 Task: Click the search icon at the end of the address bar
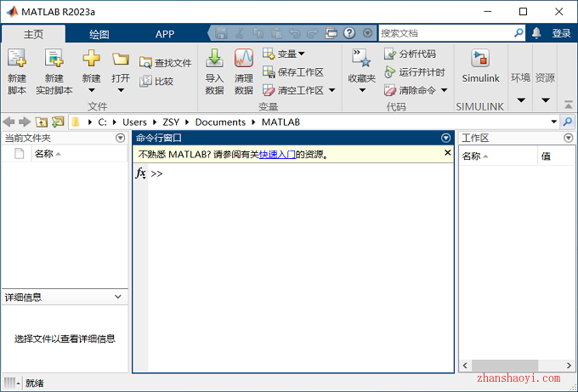(x=568, y=122)
